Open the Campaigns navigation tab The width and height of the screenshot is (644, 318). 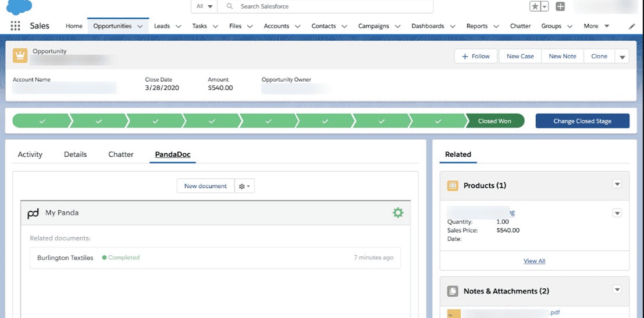coord(373,26)
